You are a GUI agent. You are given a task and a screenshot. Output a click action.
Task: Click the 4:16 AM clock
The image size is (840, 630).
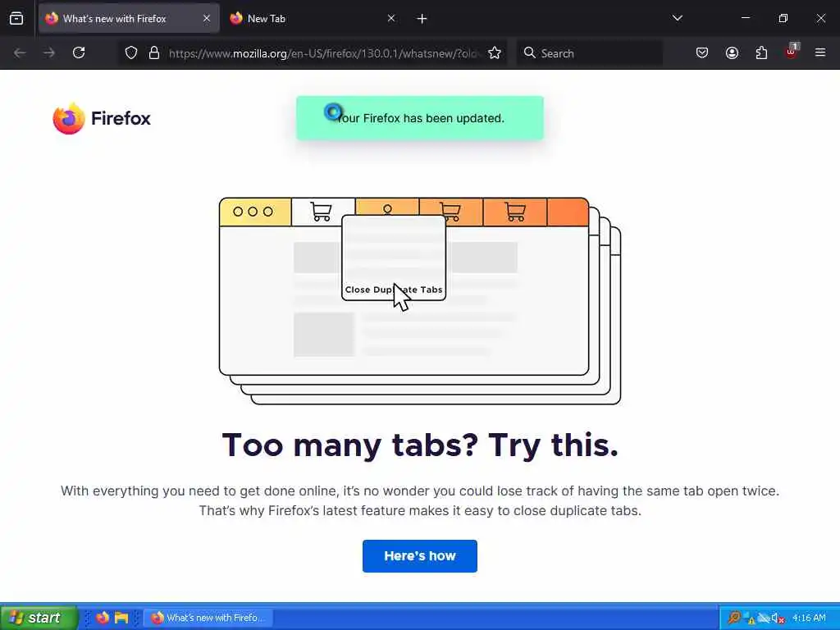(x=809, y=618)
